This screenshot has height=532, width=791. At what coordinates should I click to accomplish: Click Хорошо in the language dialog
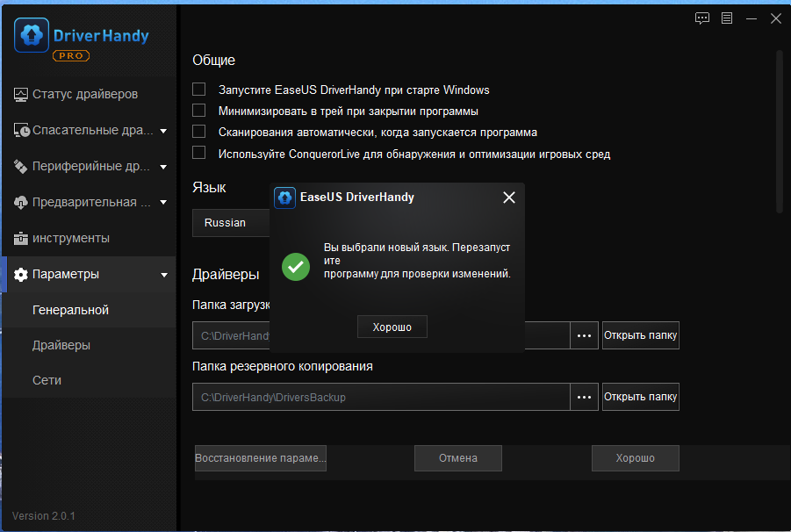pos(392,327)
